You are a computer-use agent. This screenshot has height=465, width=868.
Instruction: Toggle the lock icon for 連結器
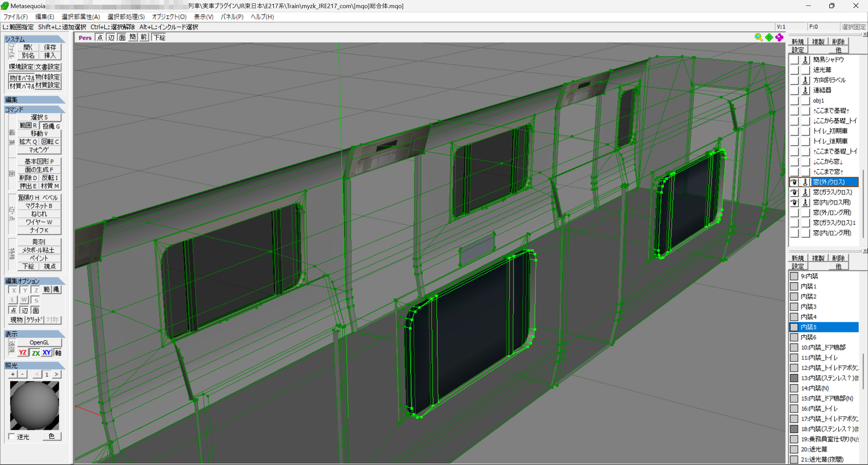point(806,90)
